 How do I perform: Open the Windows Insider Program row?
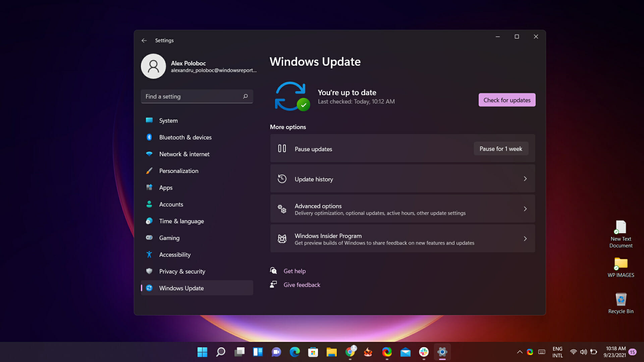tap(402, 239)
